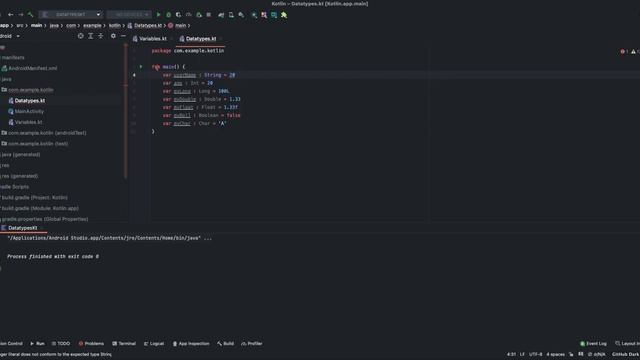Expand com.example.kotlin (test) folder

point(35,144)
